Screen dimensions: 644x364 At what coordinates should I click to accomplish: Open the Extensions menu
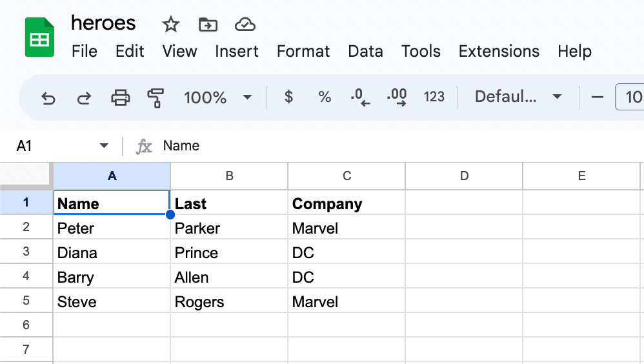coord(499,52)
